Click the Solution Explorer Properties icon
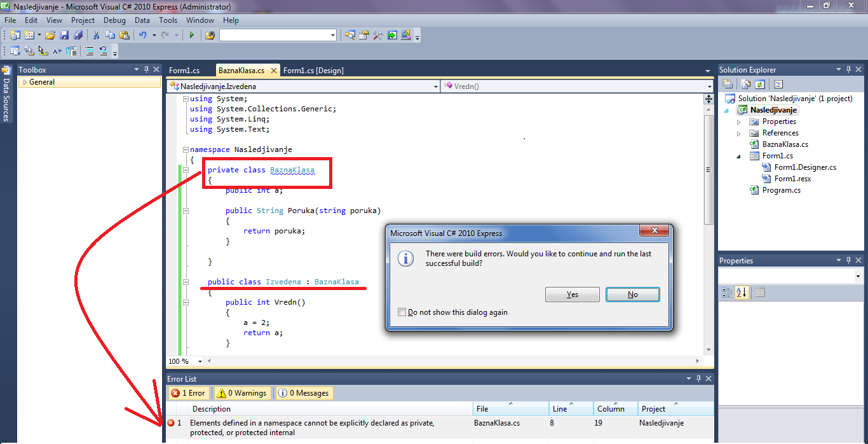Image resolution: width=868 pixels, height=444 pixels. pos(728,84)
